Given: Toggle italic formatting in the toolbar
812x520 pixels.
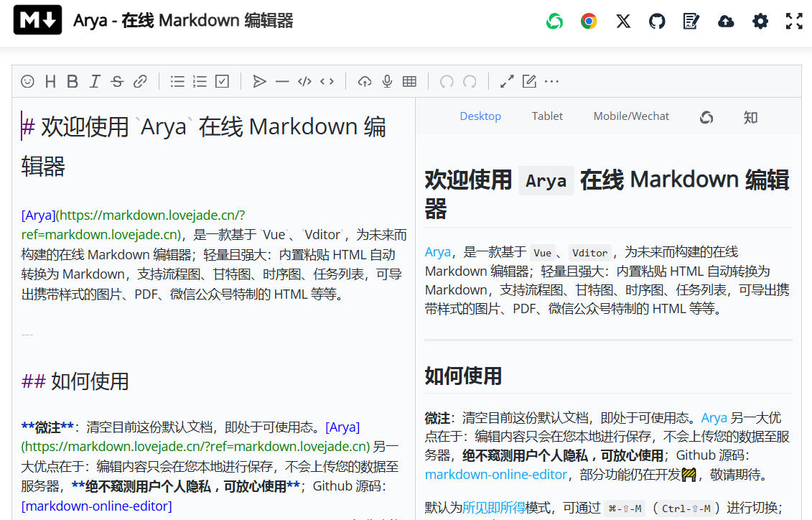Looking at the screenshot, I should (95, 82).
